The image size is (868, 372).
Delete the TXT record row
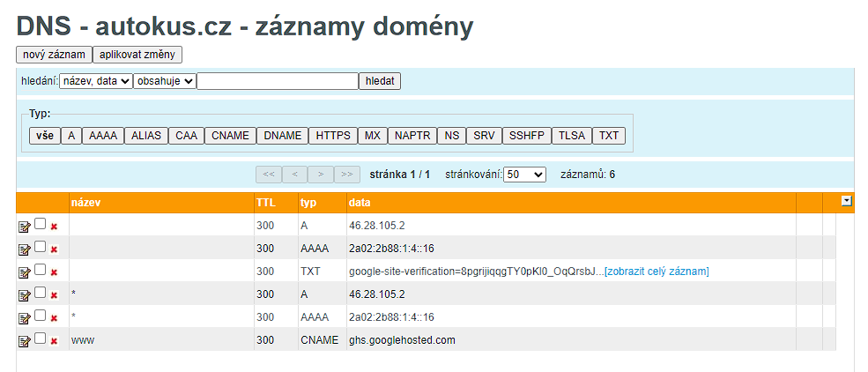(x=54, y=272)
